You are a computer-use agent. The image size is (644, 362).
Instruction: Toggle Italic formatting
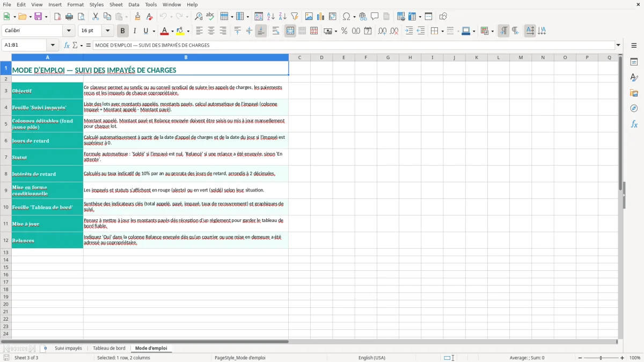pyautogui.click(x=135, y=31)
